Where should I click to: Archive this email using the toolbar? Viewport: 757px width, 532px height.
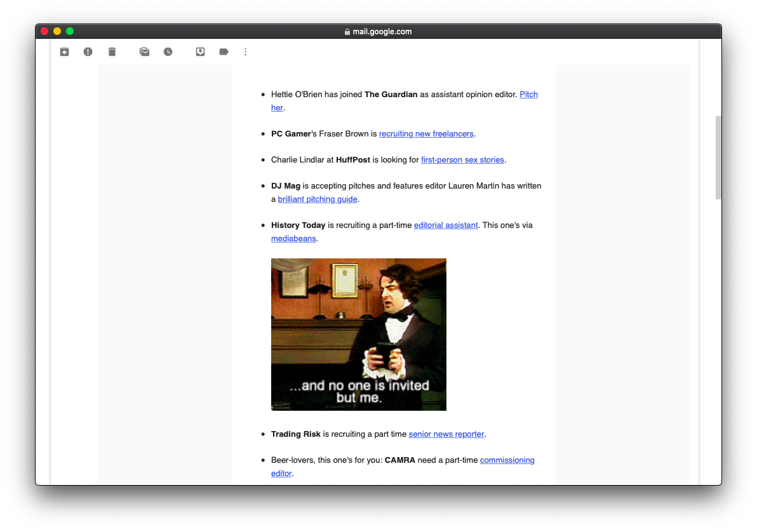point(64,51)
